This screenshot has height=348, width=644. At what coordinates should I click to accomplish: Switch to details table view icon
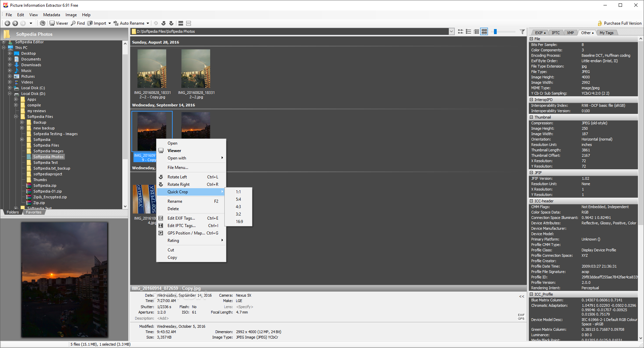pyautogui.click(x=476, y=31)
